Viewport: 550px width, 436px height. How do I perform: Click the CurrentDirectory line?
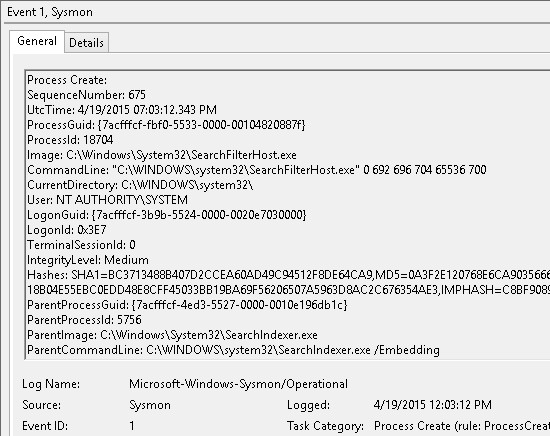[x=140, y=185]
